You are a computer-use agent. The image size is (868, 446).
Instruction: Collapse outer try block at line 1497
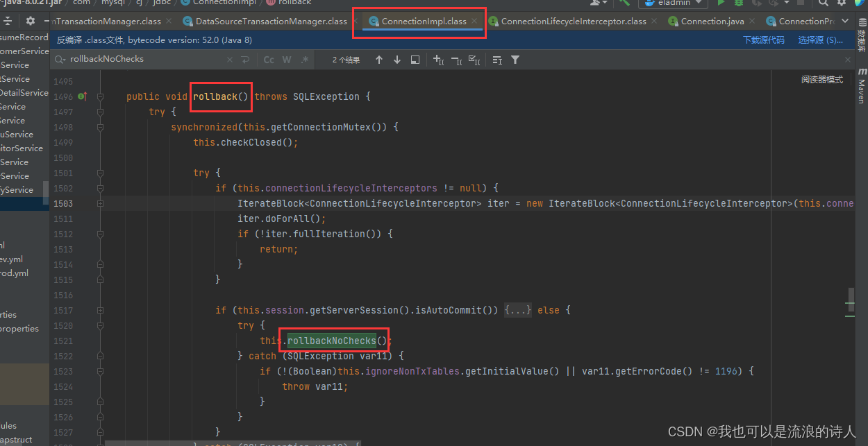[101, 112]
